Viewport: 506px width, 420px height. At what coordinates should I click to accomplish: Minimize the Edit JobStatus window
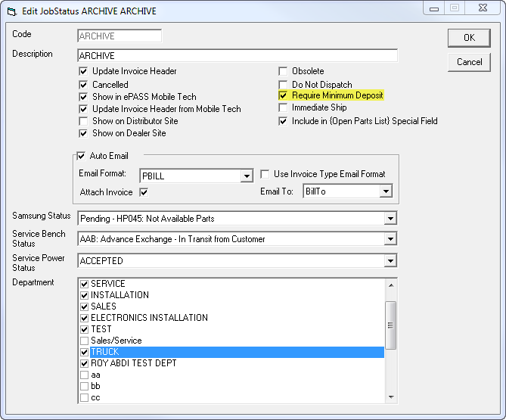coord(434,8)
